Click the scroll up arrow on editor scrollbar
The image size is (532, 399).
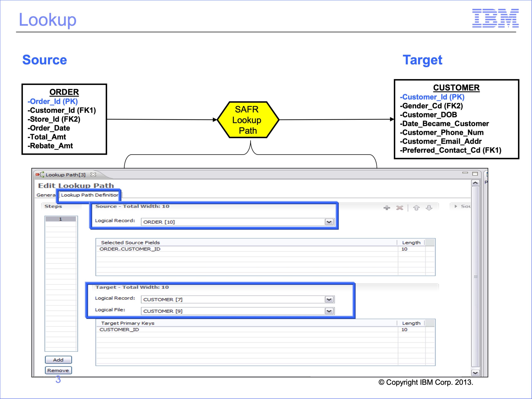pos(475,183)
